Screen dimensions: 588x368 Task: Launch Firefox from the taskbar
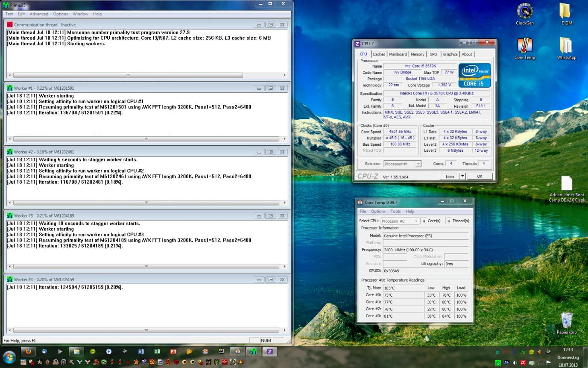click(28, 352)
